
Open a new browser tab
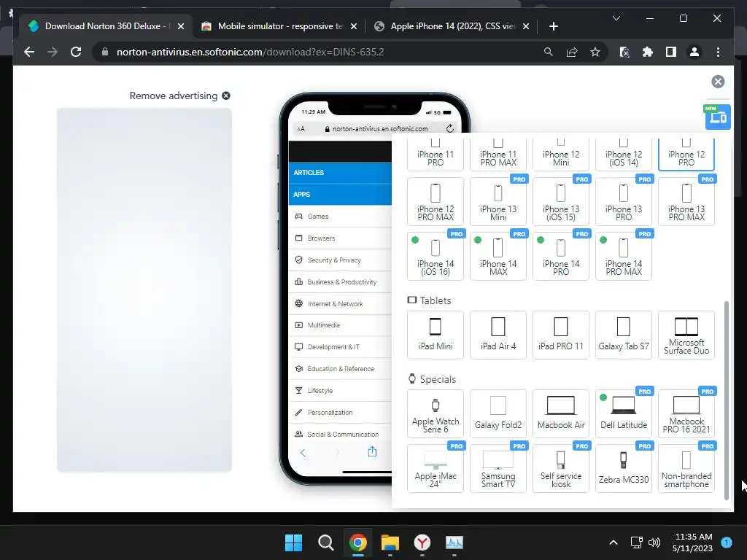point(553,26)
